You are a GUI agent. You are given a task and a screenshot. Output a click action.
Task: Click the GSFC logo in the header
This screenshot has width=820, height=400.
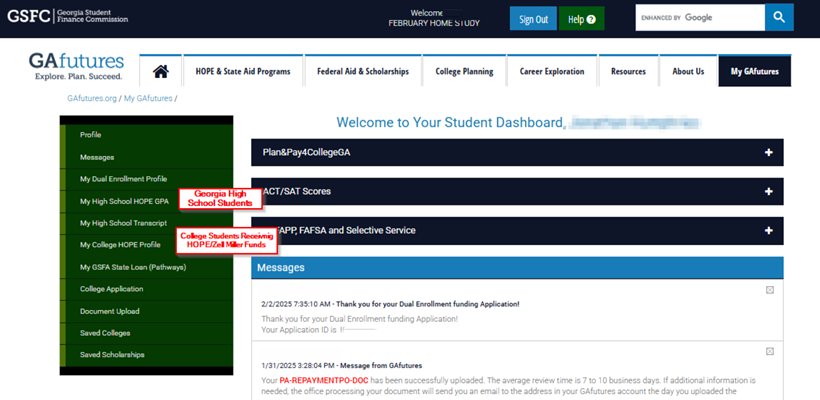click(67, 16)
